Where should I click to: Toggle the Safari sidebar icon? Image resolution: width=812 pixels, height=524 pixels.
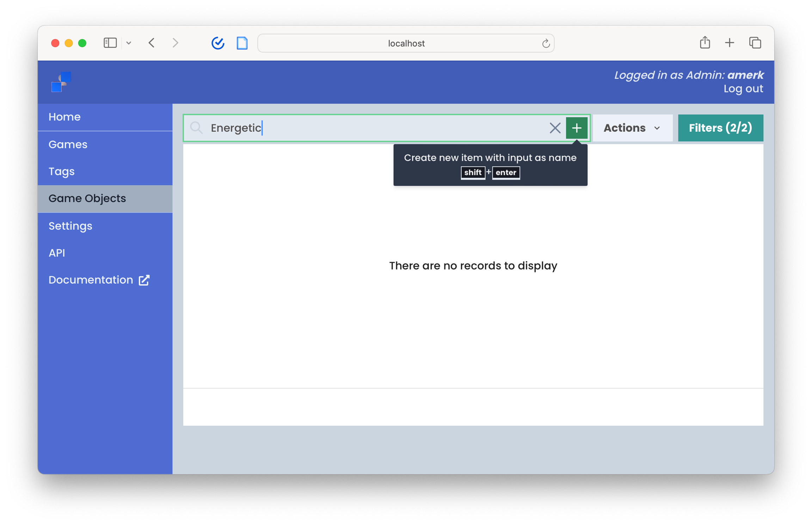pos(110,43)
